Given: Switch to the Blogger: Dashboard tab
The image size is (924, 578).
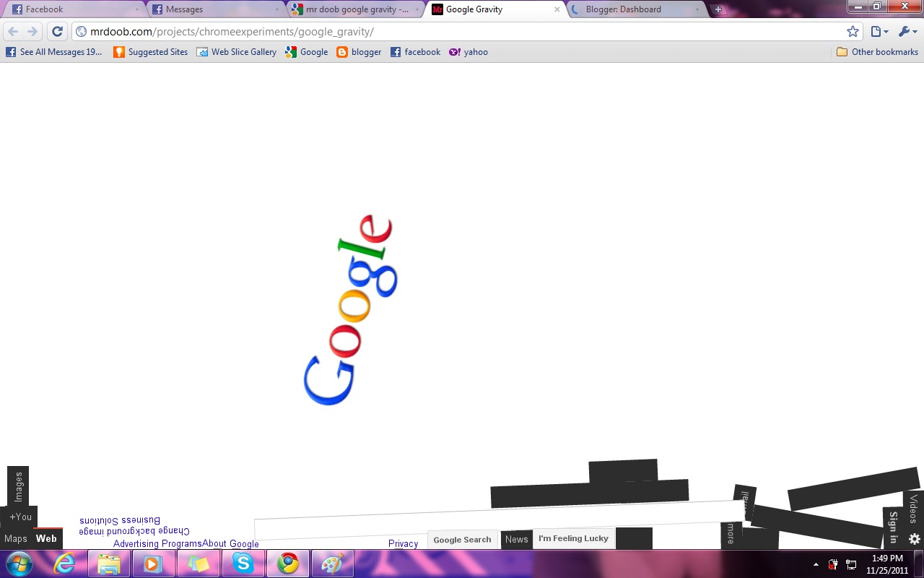Looking at the screenshot, I should coord(635,9).
